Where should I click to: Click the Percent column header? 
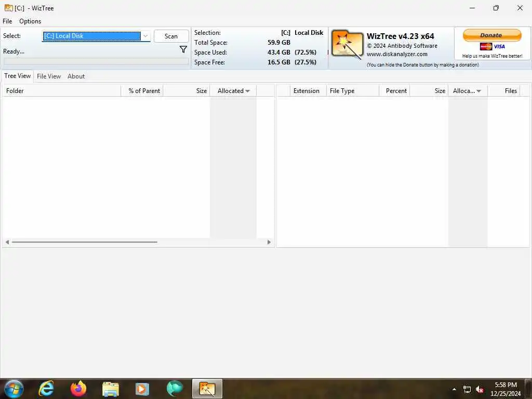pos(395,90)
